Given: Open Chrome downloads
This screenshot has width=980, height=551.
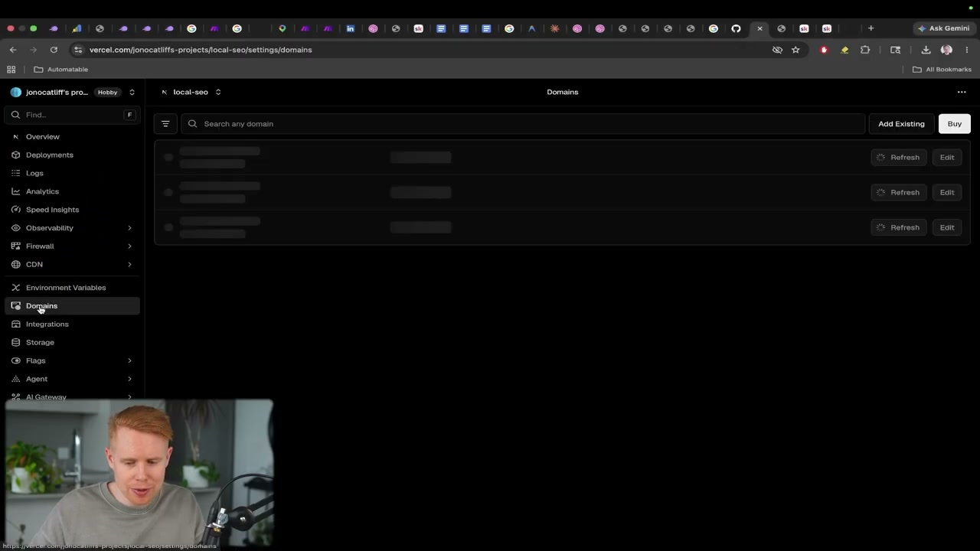Looking at the screenshot, I should click(926, 50).
